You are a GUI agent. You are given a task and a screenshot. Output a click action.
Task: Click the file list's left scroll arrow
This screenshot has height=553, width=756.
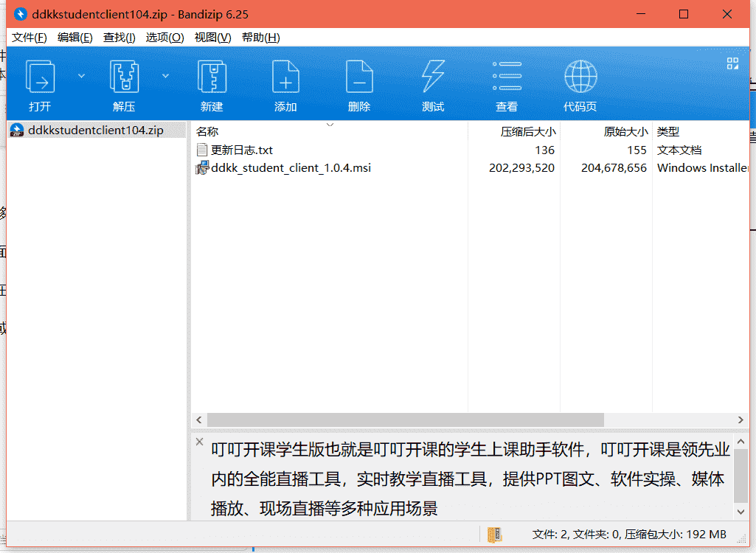[199, 420]
